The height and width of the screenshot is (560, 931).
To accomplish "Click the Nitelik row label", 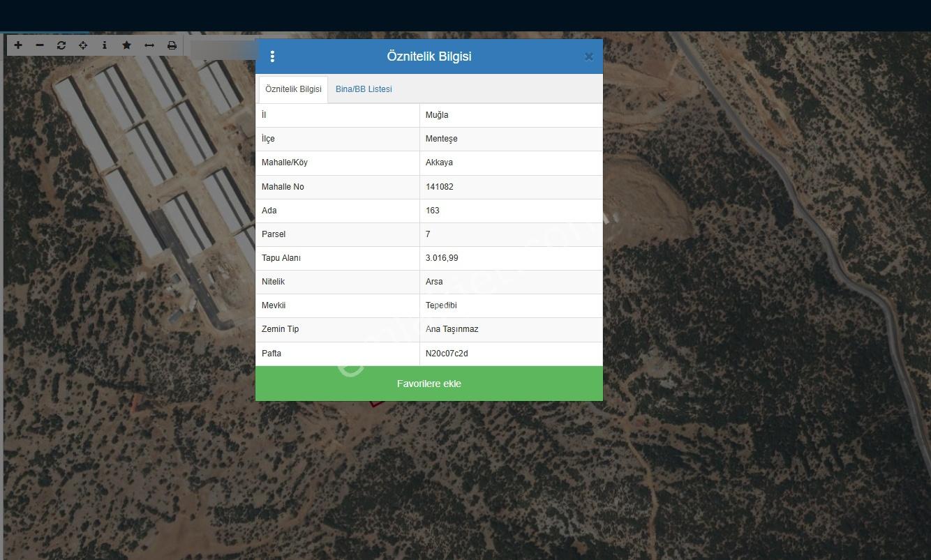I will [x=273, y=282].
